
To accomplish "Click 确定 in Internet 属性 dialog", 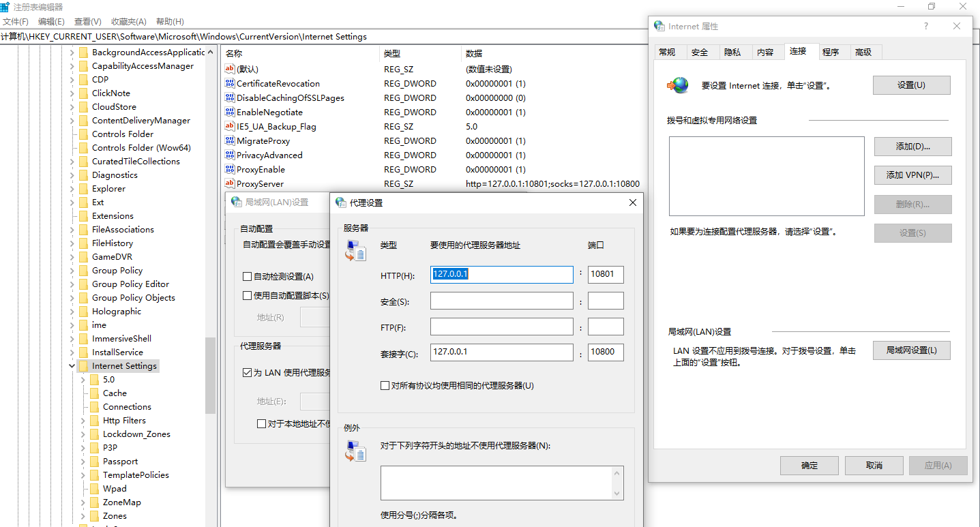I will click(x=810, y=466).
